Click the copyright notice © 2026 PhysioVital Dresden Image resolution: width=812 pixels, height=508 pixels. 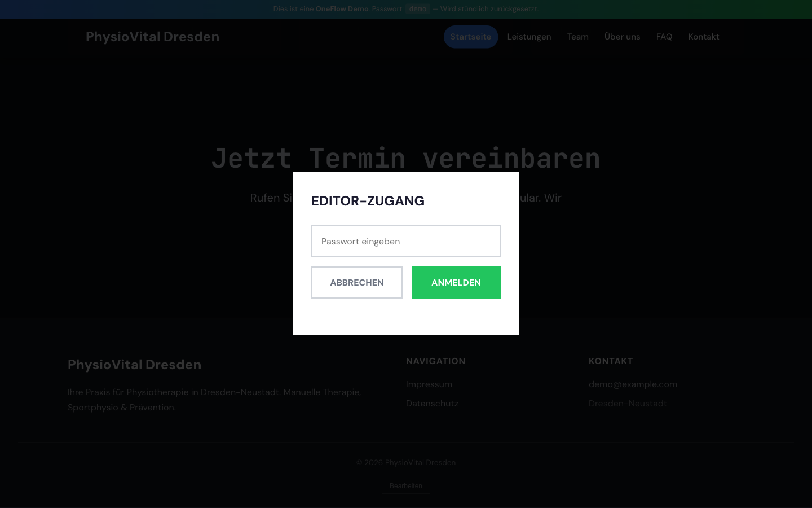click(x=406, y=462)
